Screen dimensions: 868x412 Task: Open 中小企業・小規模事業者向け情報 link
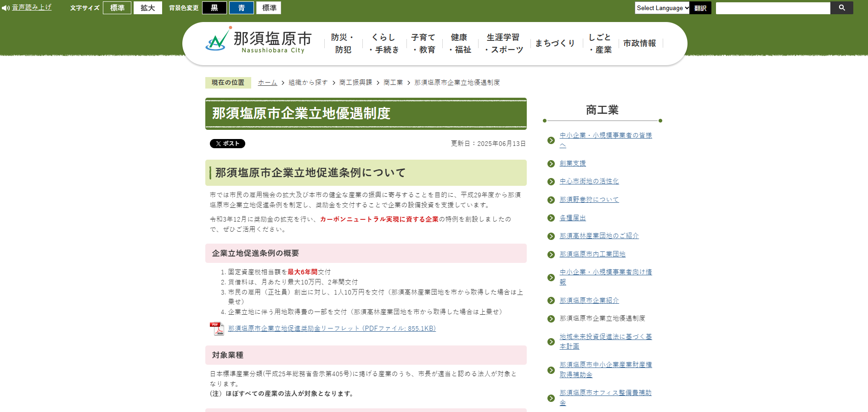(x=606, y=277)
